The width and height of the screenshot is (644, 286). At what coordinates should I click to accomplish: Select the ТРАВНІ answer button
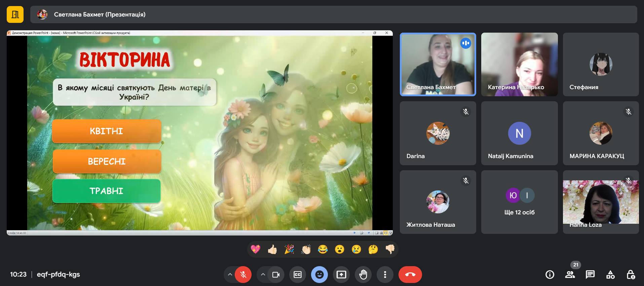click(107, 191)
